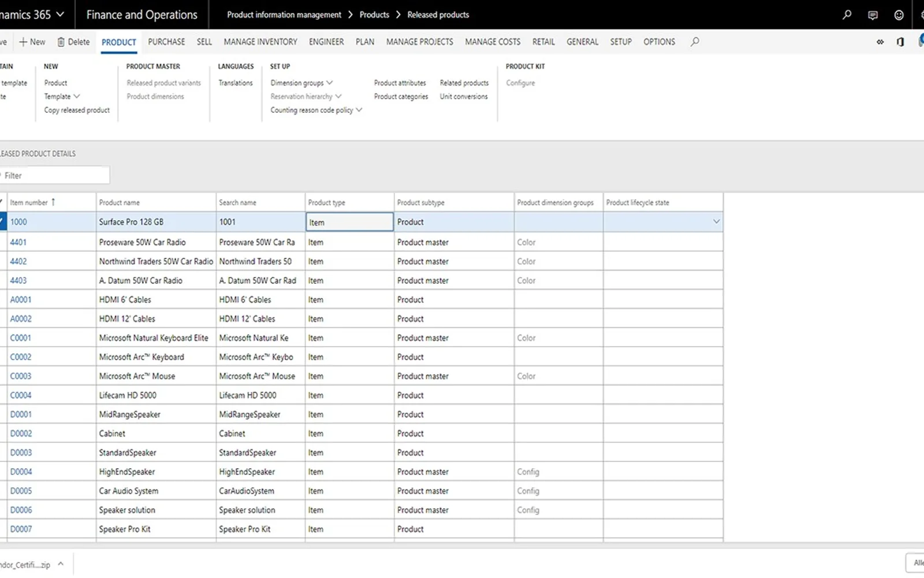Click the search magnifier in top bar
Viewport: 924px width, 578px height.
pos(847,15)
